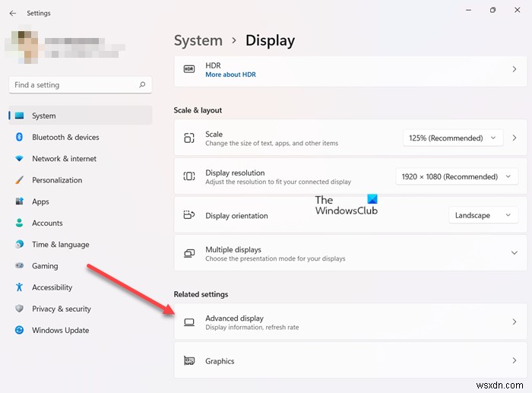Click the Settings window title text
This screenshot has width=532, height=393.
39,13
